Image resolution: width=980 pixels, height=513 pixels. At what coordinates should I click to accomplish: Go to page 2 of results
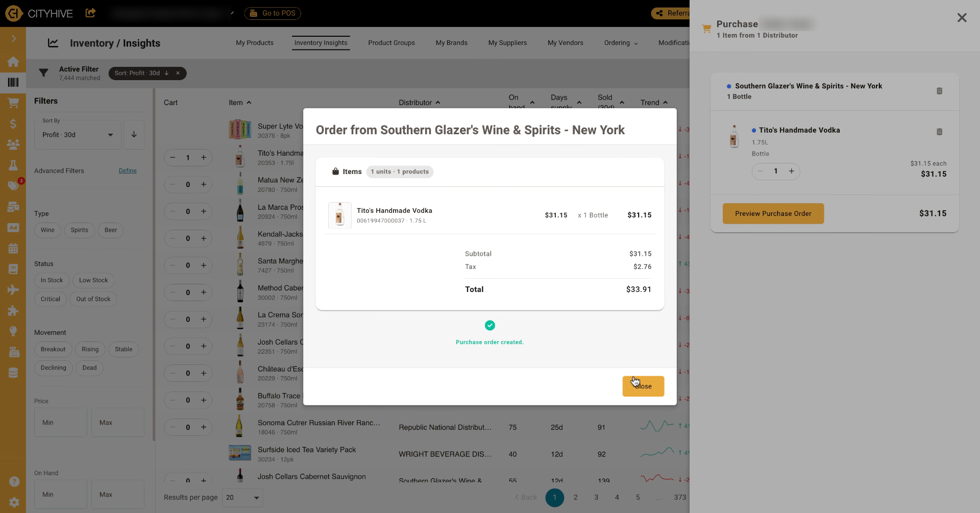pos(575,497)
